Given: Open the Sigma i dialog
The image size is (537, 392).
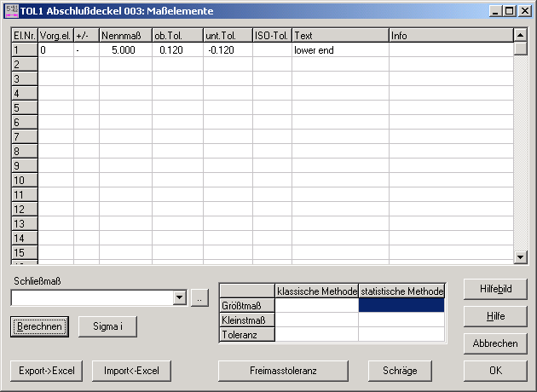Looking at the screenshot, I should coord(107,326).
